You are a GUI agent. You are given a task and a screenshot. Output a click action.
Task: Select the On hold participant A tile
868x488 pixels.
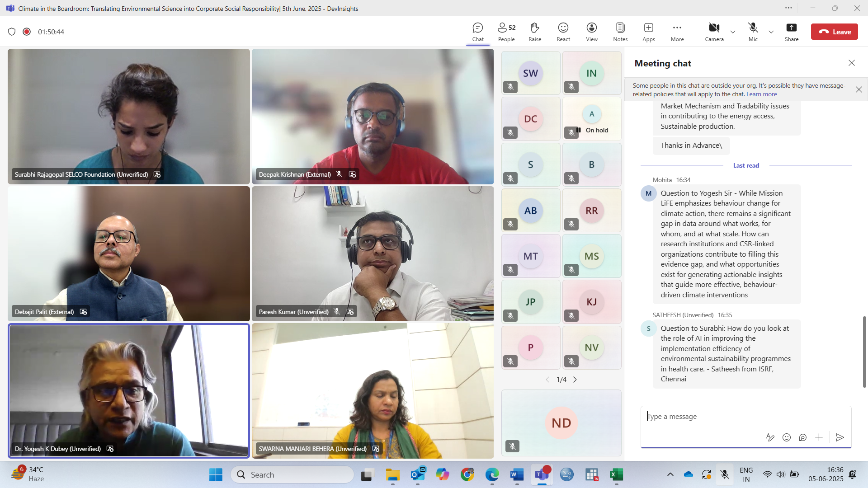[592, 119]
